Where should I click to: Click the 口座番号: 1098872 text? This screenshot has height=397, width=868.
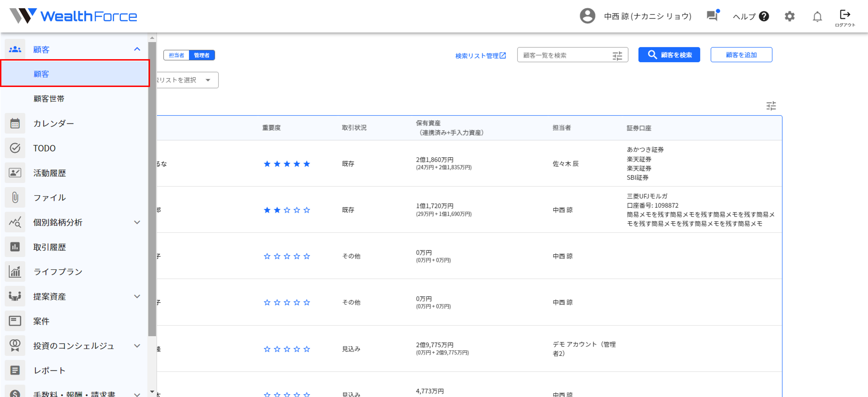tap(652, 205)
